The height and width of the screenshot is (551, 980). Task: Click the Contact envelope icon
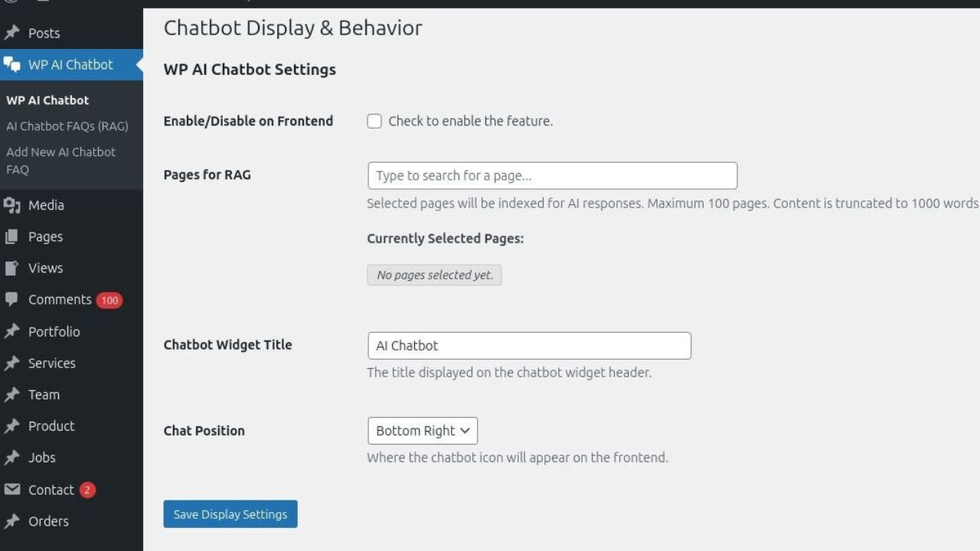tap(11, 490)
